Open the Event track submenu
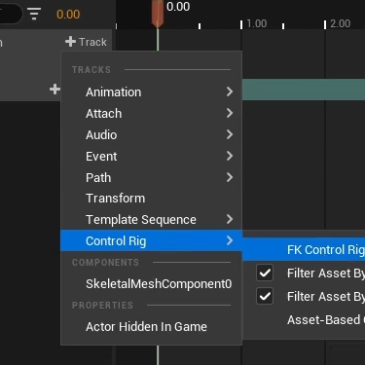The width and height of the screenshot is (365, 365). coord(151,156)
